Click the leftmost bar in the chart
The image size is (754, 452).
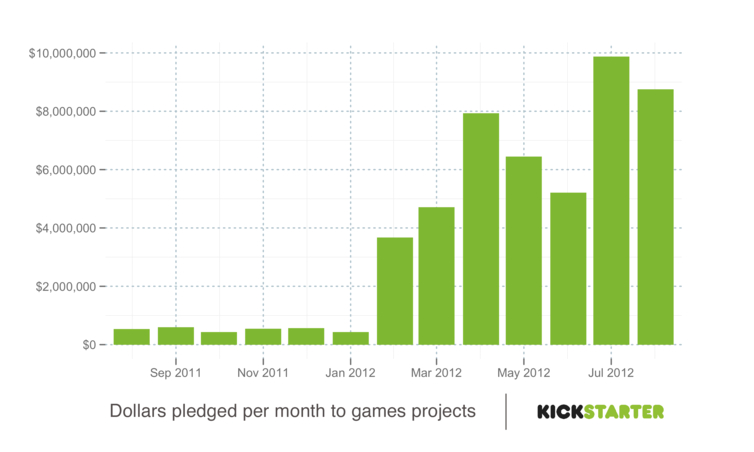tap(131, 337)
